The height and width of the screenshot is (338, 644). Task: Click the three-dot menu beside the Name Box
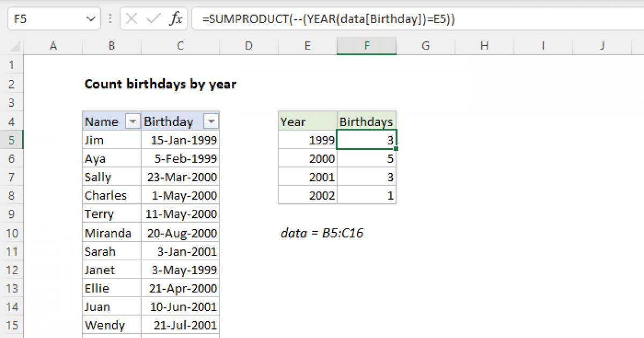point(110,18)
